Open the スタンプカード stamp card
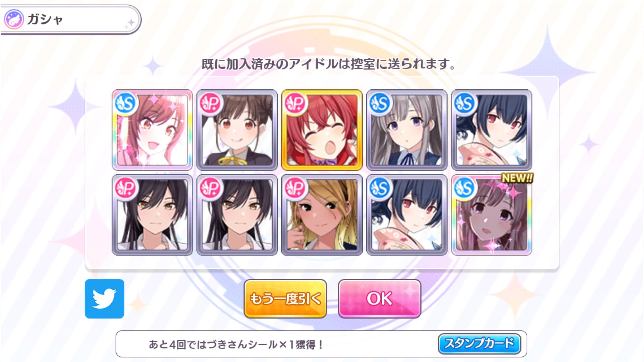Image resolution: width=644 pixels, height=362 pixels. click(x=479, y=344)
